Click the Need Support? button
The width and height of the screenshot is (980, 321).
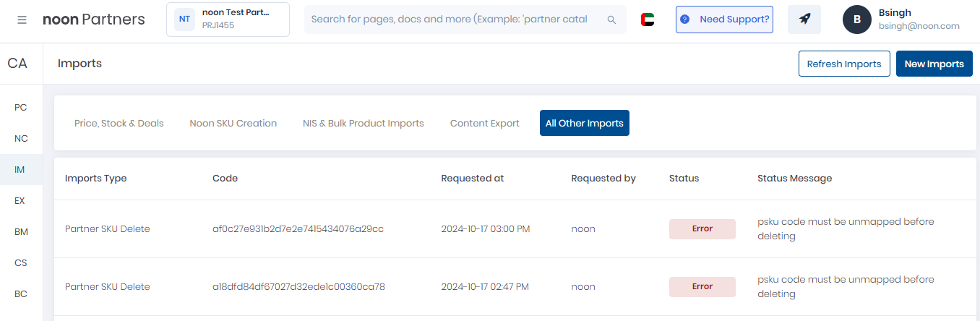point(724,20)
